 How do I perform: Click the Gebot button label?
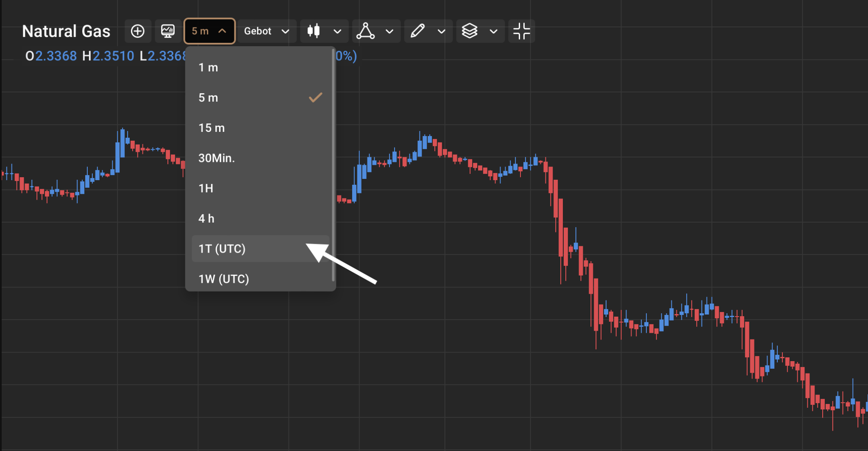point(258,31)
